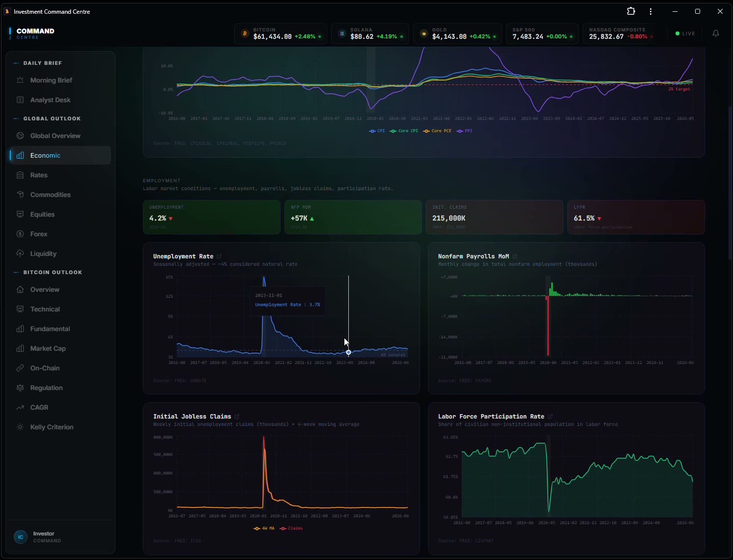
Task: Open the extensions puzzle icon in title bar
Action: click(631, 11)
